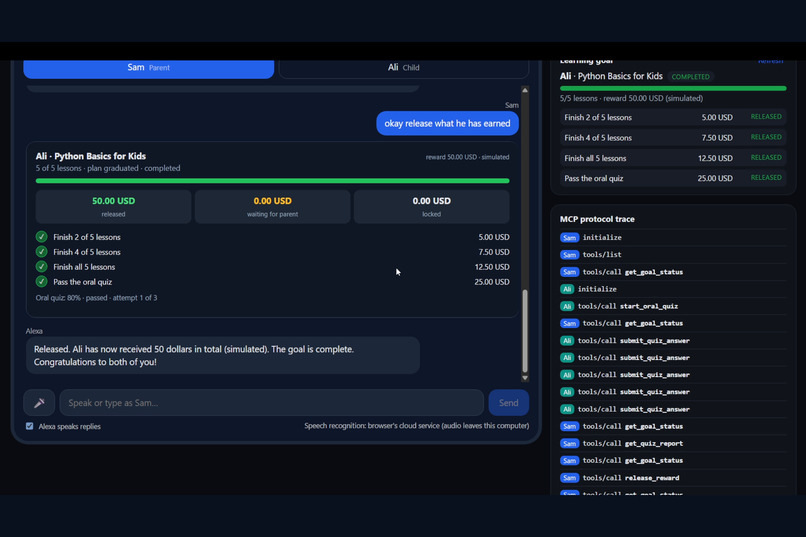Click RELEASED on the side panel 'Pass the oral quiz' row
This screenshot has height=537, width=806.
tap(766, 178)
